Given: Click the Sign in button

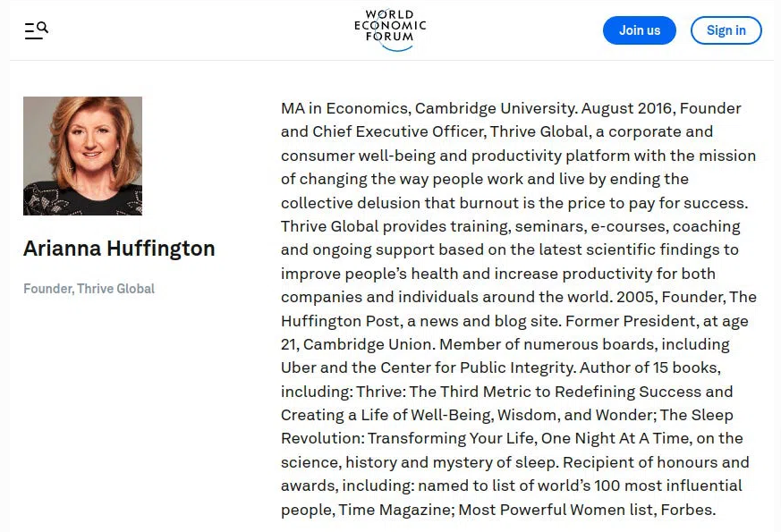Looking at the screenshot, I should [726, 30].
